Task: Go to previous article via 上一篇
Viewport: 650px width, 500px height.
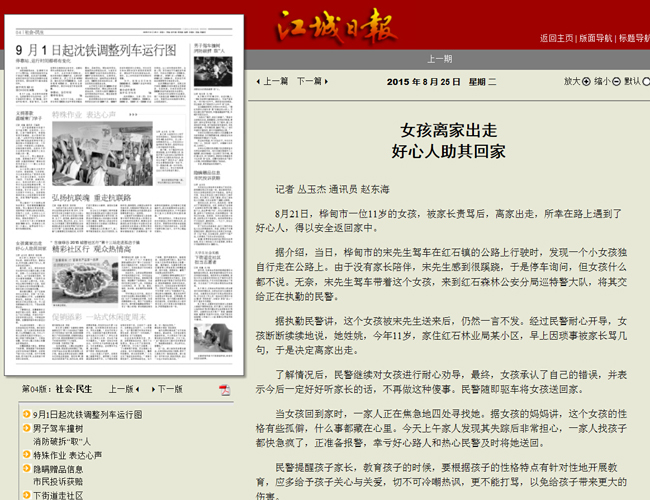Action: [273, 82]
